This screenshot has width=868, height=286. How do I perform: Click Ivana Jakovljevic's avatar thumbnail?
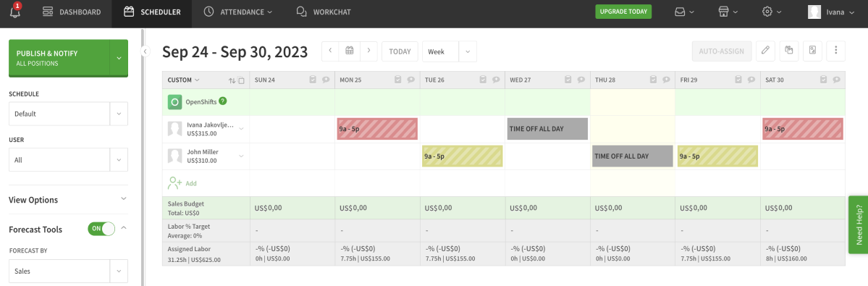point(175,129)
